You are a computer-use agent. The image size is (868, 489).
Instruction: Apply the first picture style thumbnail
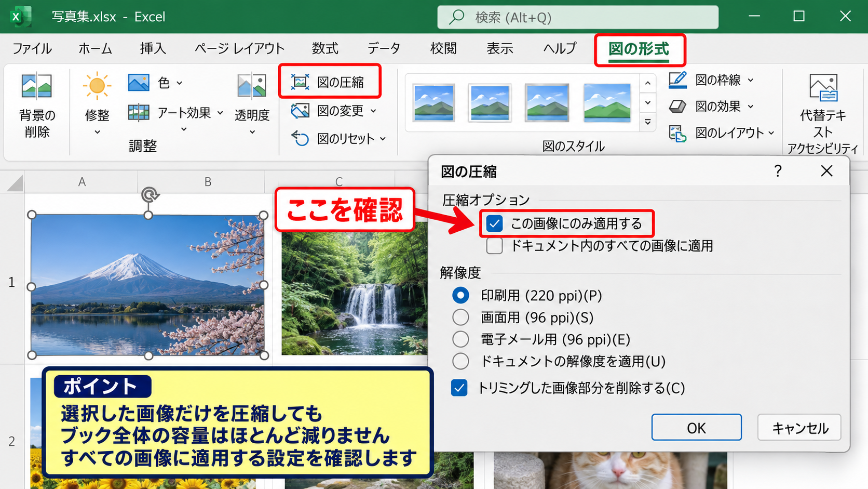coord(434,102)
